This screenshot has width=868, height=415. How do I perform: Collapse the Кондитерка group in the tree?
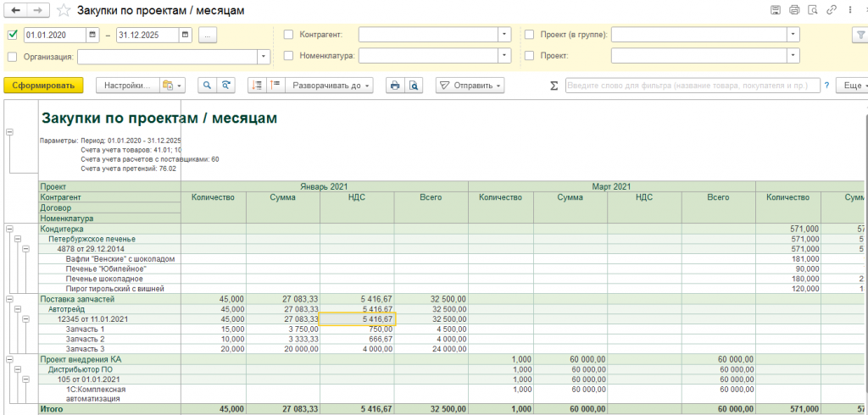(9, 229)
